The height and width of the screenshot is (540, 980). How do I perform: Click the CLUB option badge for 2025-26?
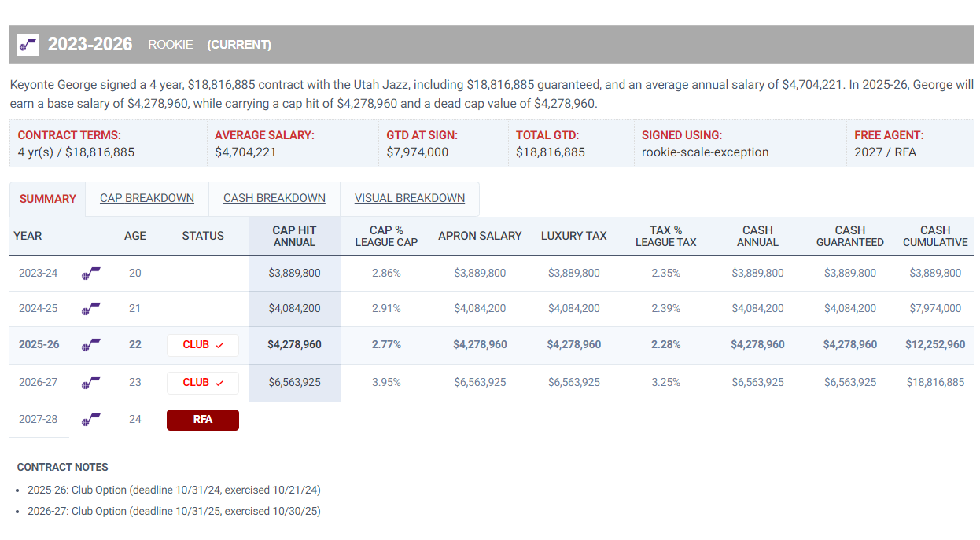(x=202, y=345)
